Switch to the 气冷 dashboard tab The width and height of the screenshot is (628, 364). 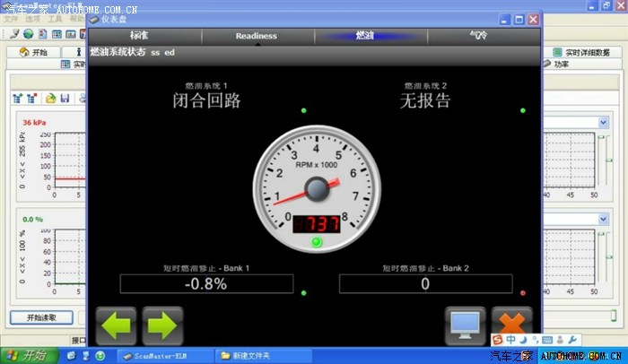[x=480, y=36]
